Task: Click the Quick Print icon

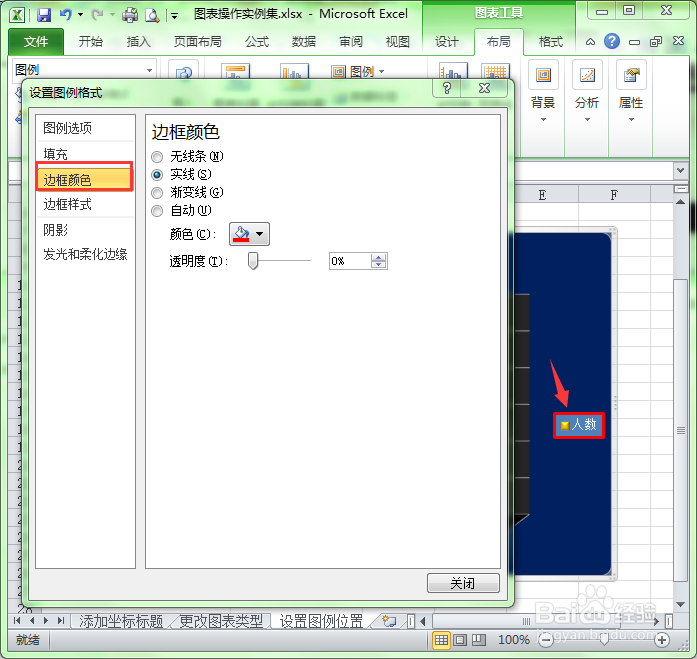Action: 130,15
